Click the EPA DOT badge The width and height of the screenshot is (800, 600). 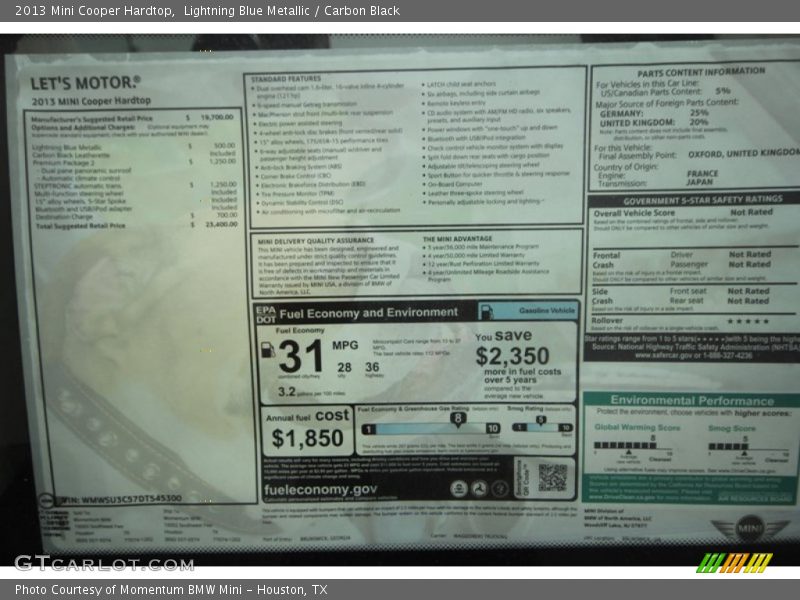(x=264, y=312)
